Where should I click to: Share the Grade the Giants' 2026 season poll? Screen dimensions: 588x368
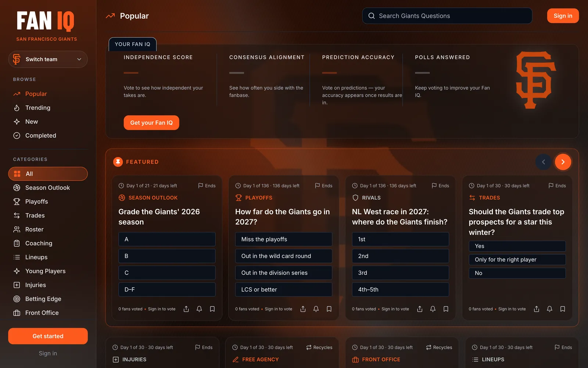click(186, 309)
